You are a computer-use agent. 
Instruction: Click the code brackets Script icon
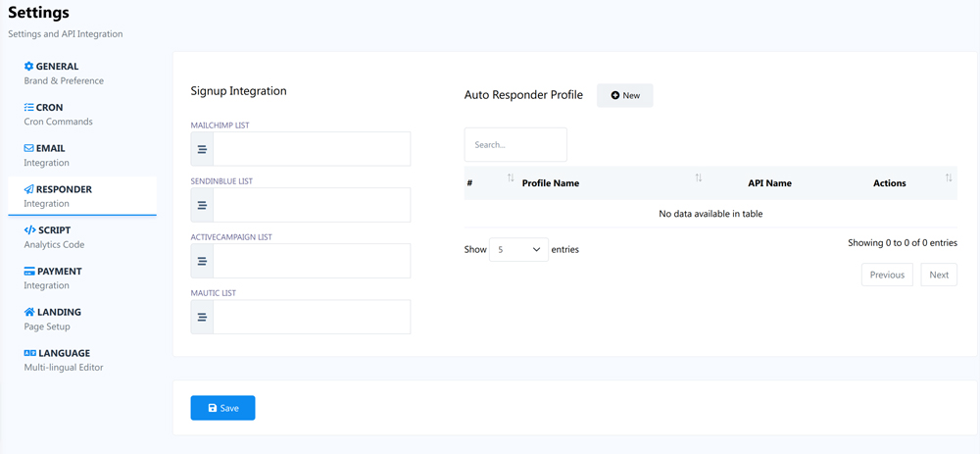pos(29,230)
